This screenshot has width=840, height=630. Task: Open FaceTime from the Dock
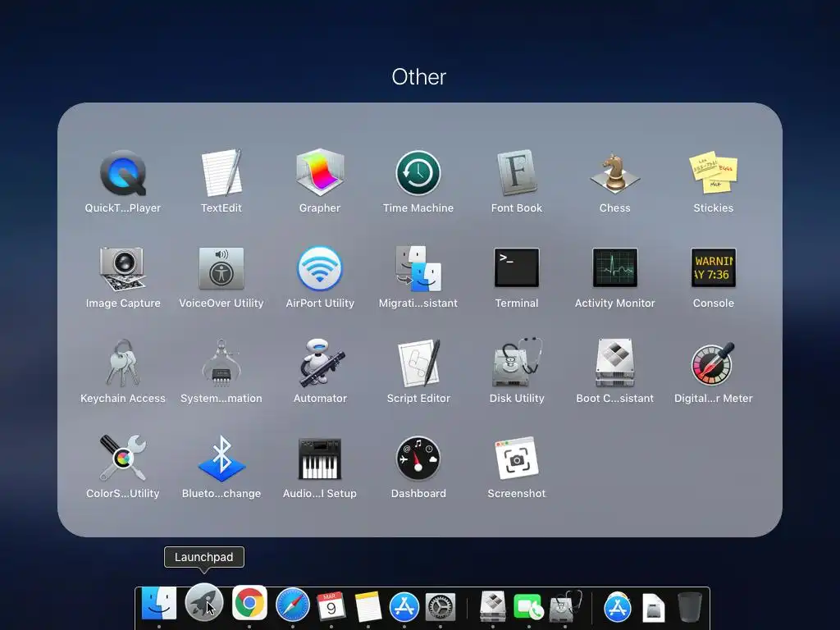pos(529,607)
